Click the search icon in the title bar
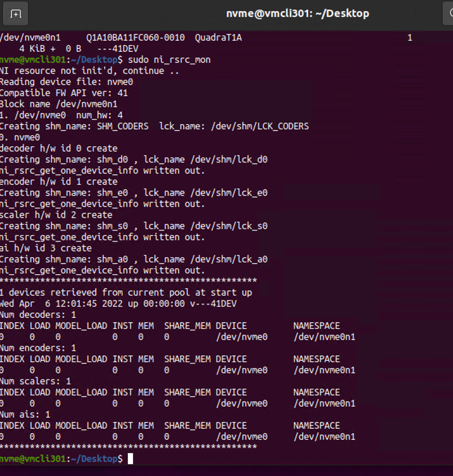This screenshot has height=476, width=453. click(x=449, y=14)
